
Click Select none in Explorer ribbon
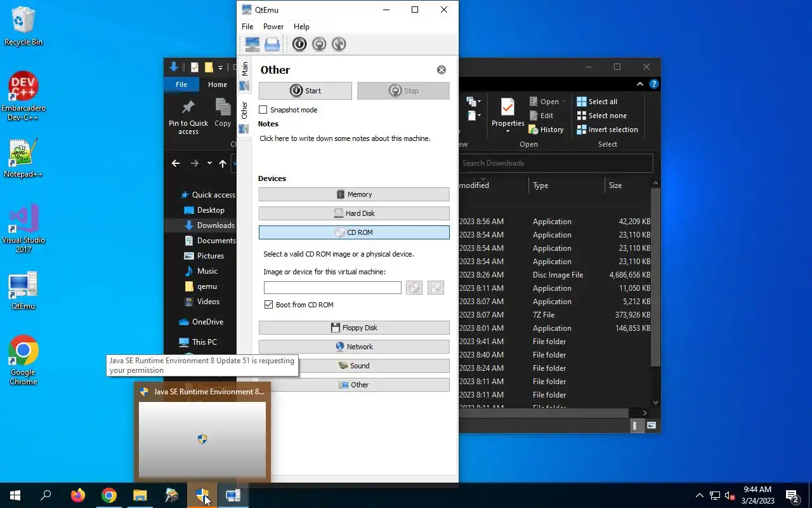601,116
